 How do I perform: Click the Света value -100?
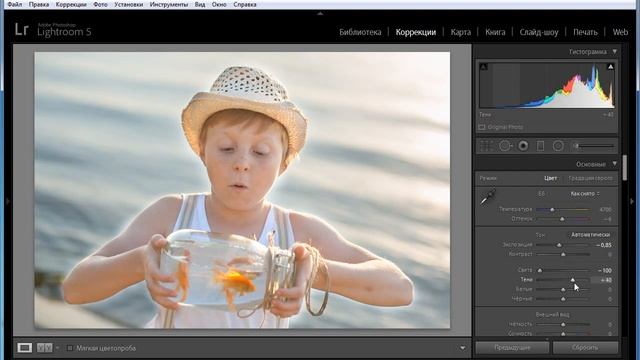[x=604, y=270]
